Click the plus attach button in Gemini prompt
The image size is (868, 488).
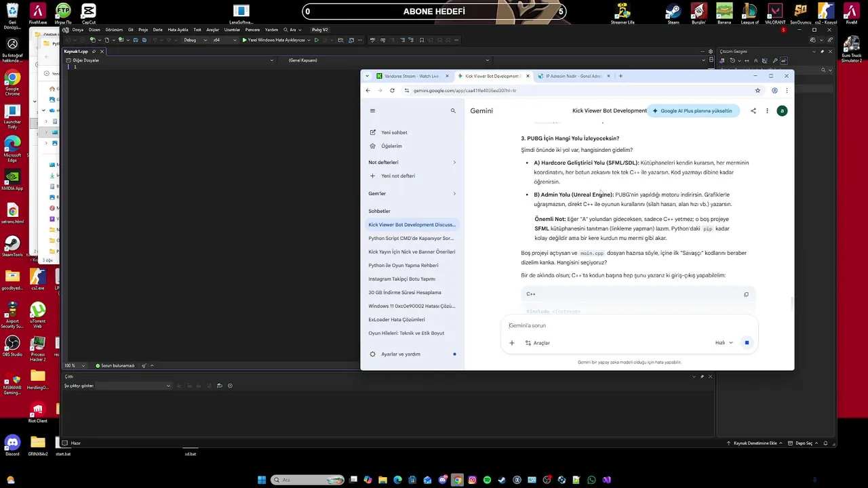pyautogui.click(x=512, y=343)
